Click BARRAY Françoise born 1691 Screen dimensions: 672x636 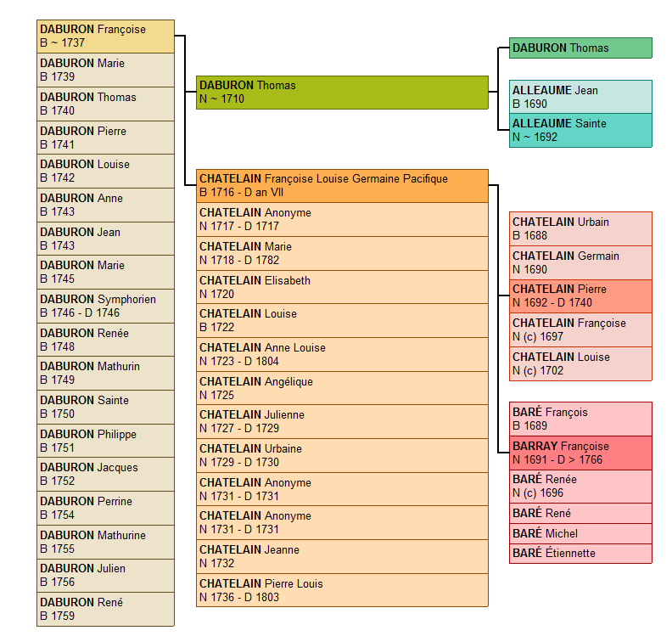(x=580, y=453)
